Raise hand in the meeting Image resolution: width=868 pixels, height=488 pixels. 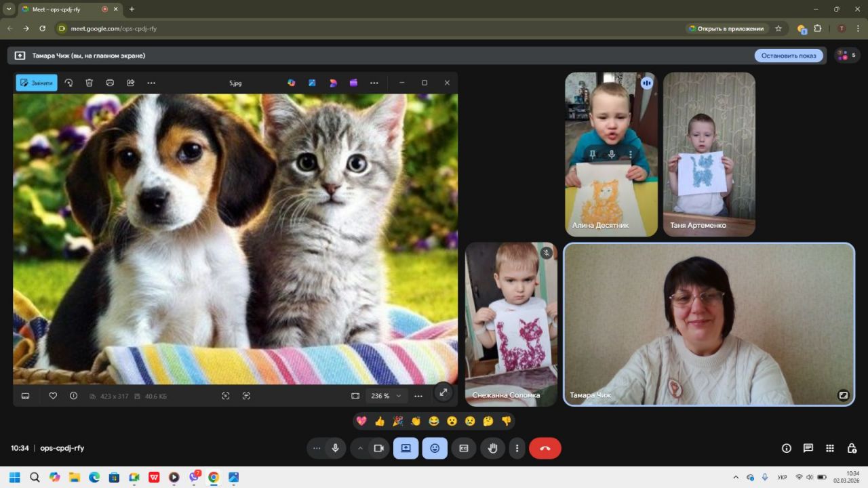(493, 448)
